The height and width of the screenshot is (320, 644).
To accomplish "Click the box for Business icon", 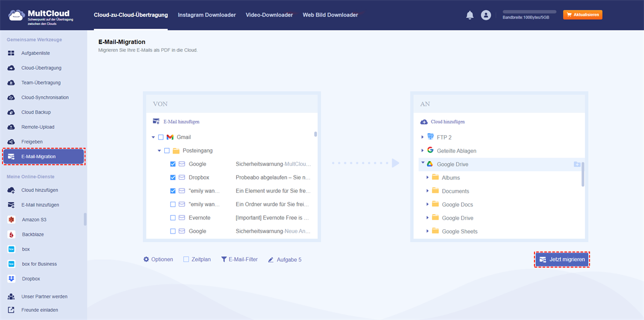I will pyautogui.click(x=11, y=264).
